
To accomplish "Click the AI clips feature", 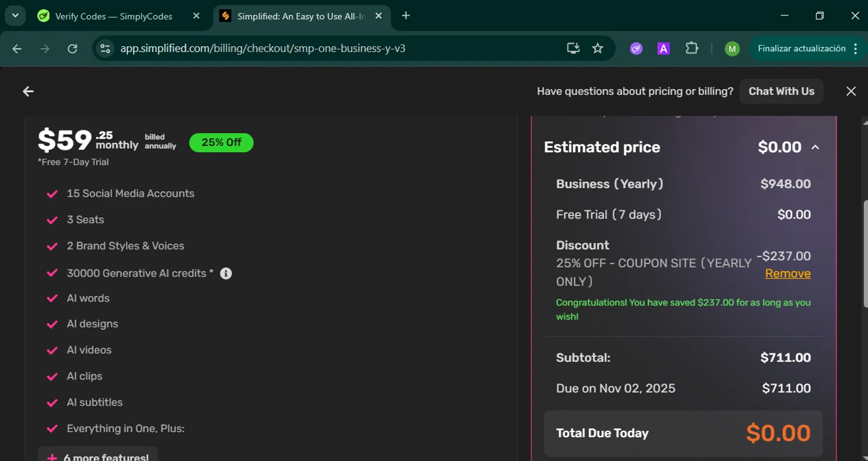I will (x=84, y=376).
